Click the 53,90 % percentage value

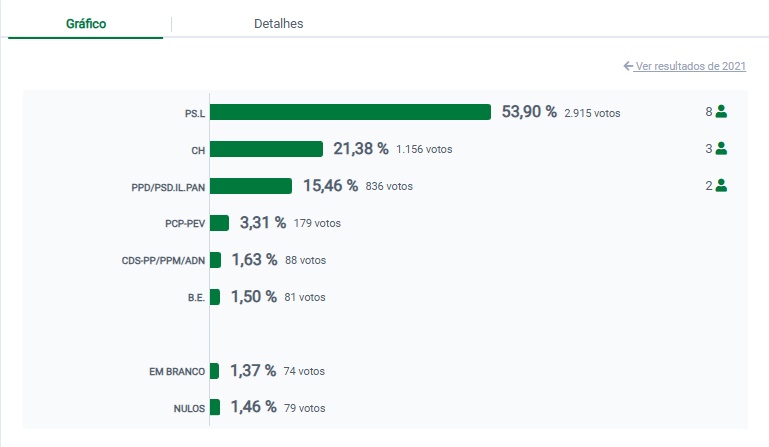529,112
